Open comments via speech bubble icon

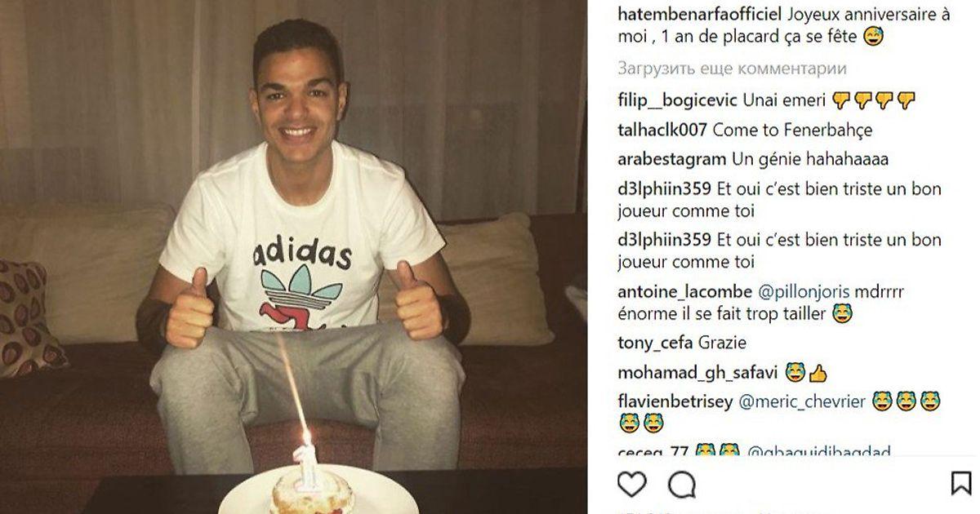coord(681,484)
